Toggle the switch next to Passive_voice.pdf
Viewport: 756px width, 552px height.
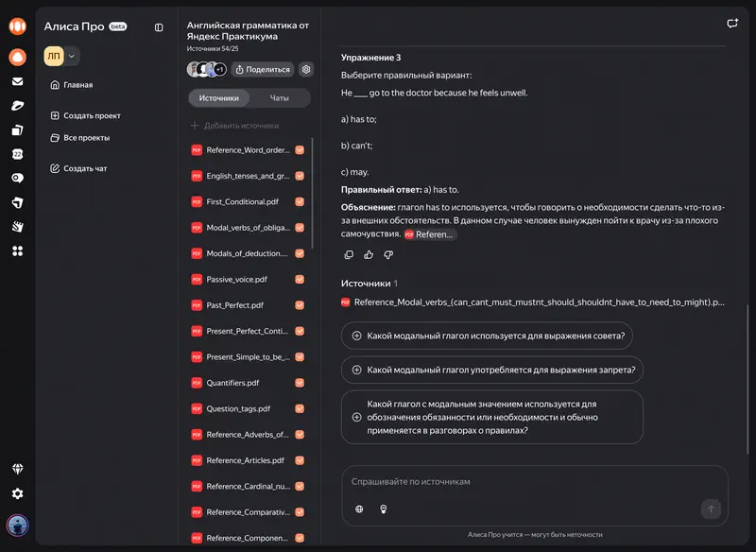click(301, 279)
